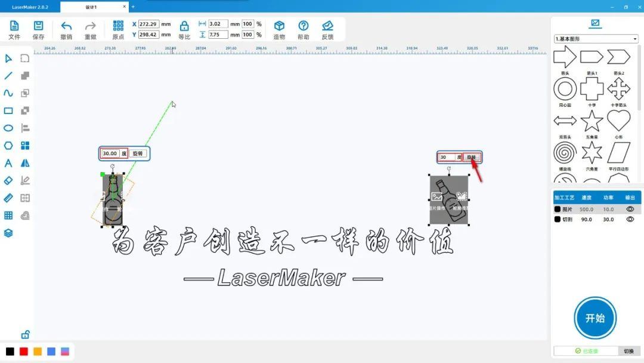This screenshot has width=644, height=363.
Task: Switch to the 设计1 document tab
Action: coord(91,7)
